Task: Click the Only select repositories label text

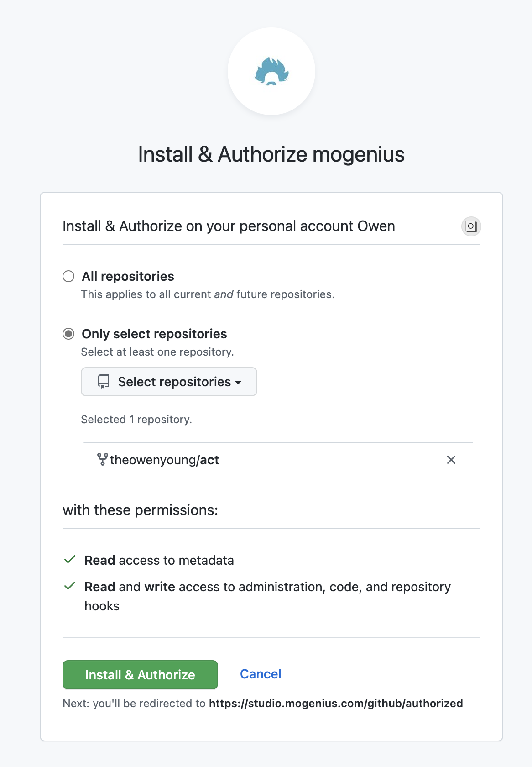Action: click(154, 334)
